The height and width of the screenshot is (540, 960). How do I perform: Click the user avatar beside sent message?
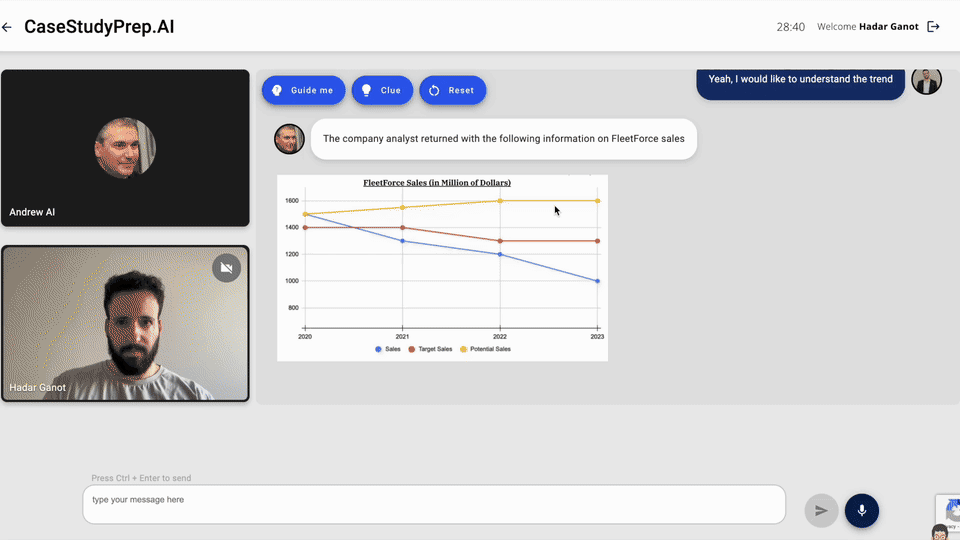[x=926, y=80]
